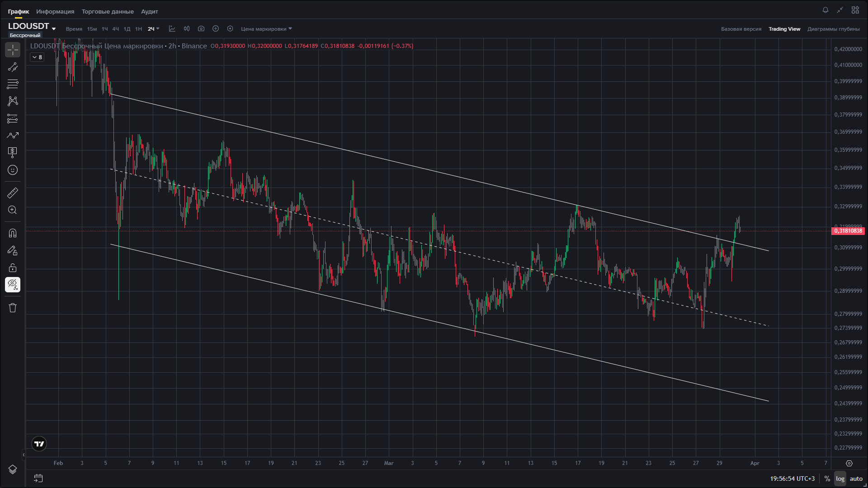Toggle magnet mode for drawings

(x=13, y=233)
